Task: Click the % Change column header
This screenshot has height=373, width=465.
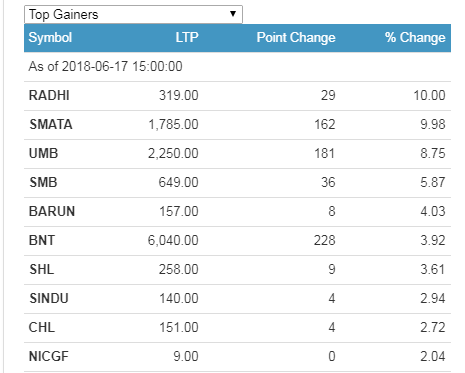Action: 415,37
